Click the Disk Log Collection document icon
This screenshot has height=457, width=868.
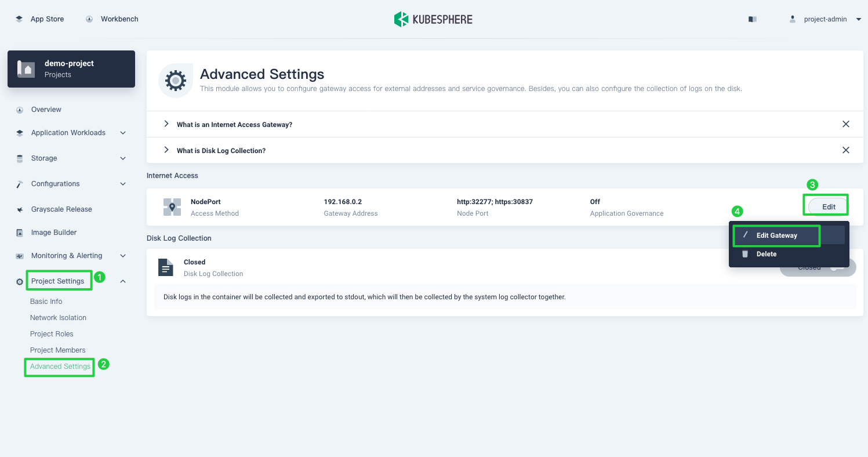pos(166,267)
